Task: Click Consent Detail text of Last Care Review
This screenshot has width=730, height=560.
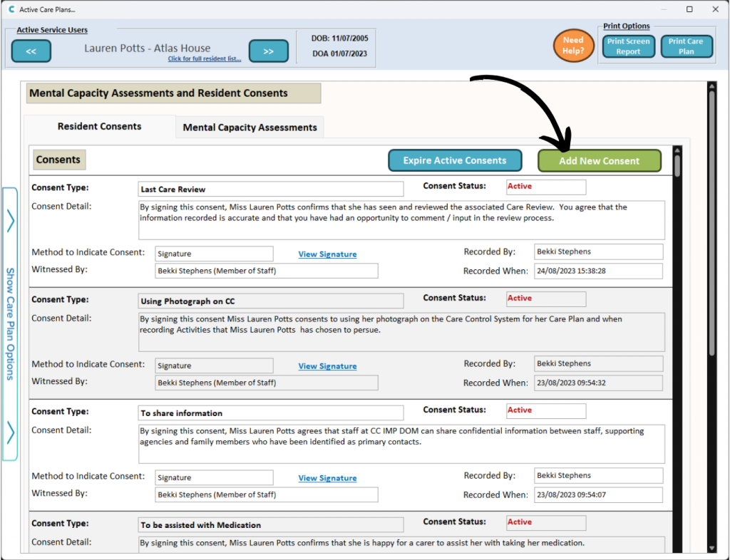Action: (x=402, y=220)
